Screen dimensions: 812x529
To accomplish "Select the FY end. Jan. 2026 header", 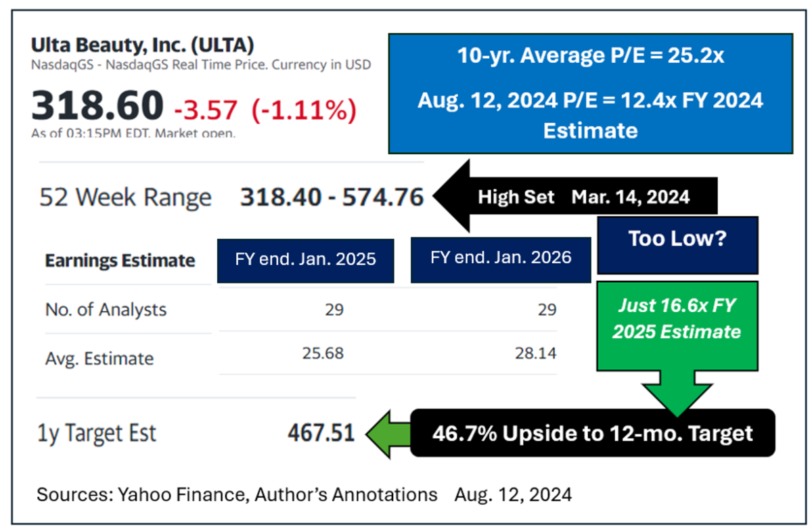I will click(501, 258).
